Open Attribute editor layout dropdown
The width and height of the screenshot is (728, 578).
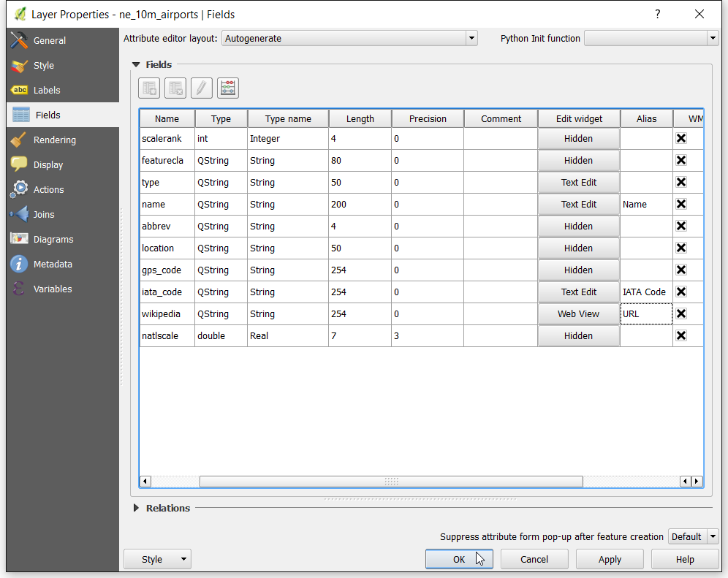coord(349,39)
